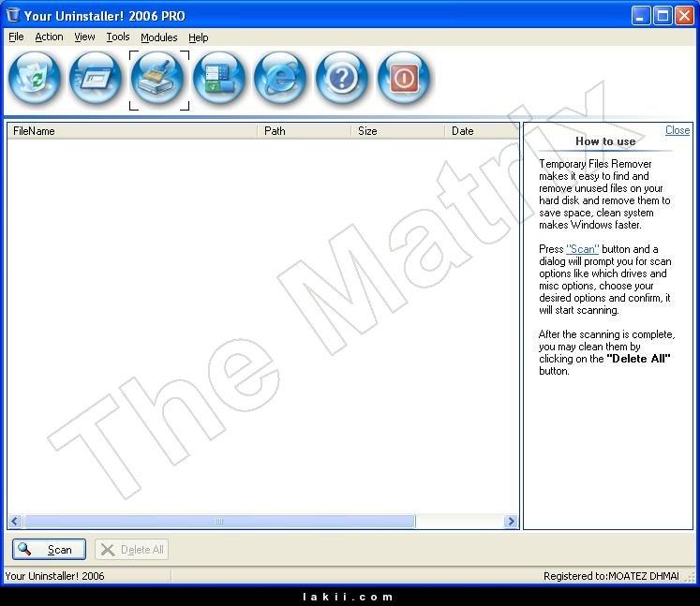Open the Action menu
The width and height of the screenshot is (700, 606).
point(49,37)
